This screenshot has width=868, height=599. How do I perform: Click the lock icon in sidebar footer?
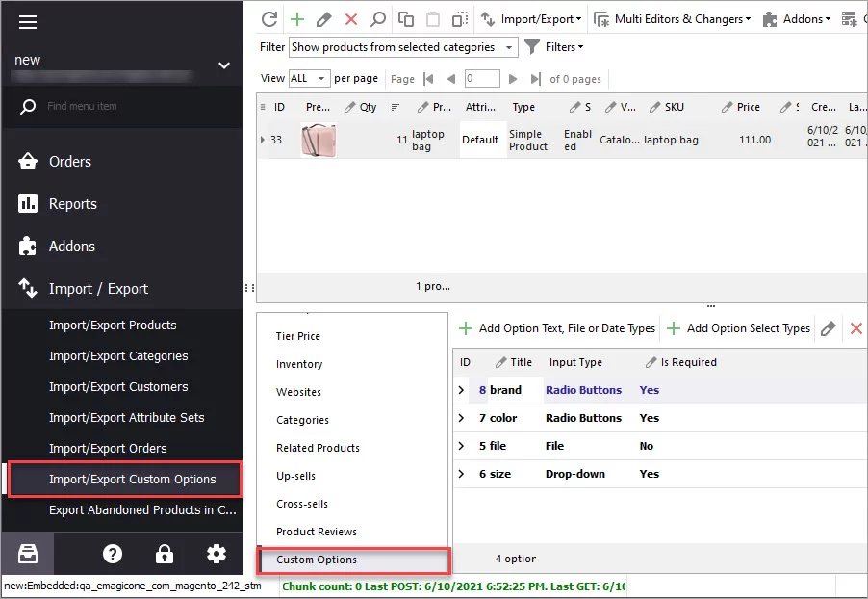coord(165,554)
